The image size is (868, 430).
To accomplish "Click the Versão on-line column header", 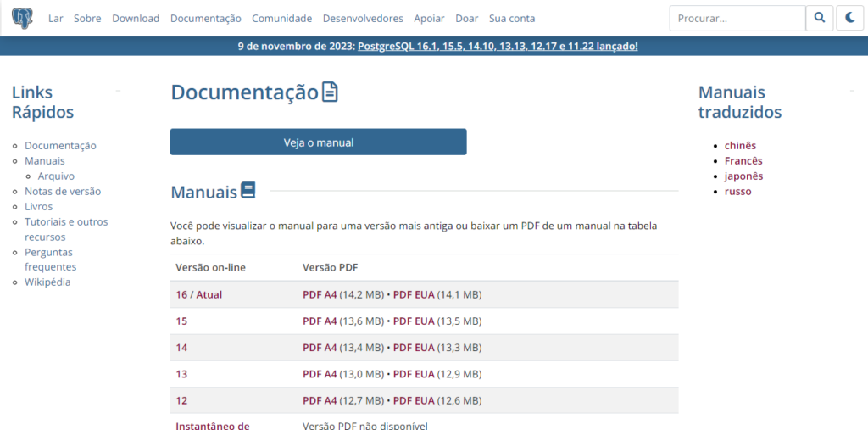I will [x=210, y=268].
